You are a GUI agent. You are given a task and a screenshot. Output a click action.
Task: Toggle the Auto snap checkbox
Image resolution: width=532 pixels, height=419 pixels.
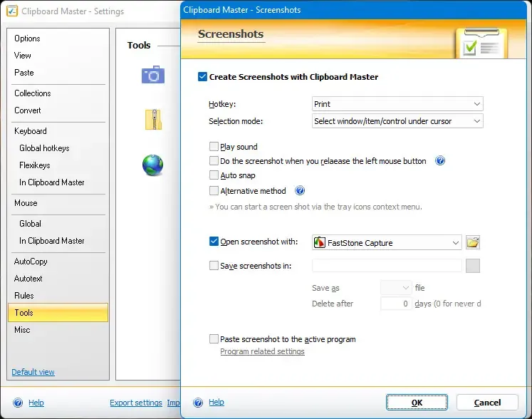(214, 175)
